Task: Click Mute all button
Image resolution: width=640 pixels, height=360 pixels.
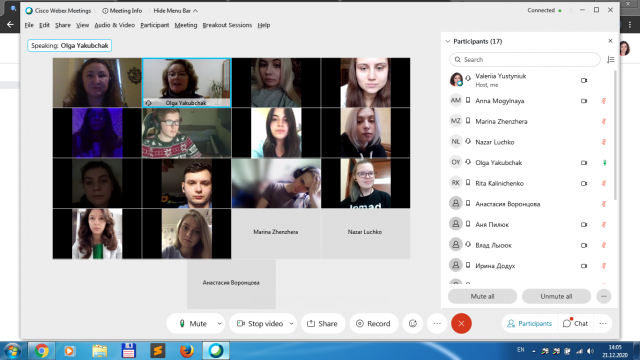Action: tap(482, 296)
